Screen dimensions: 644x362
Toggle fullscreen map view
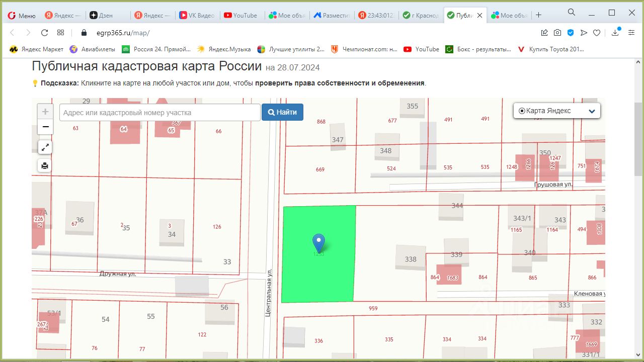coord(45,147)
